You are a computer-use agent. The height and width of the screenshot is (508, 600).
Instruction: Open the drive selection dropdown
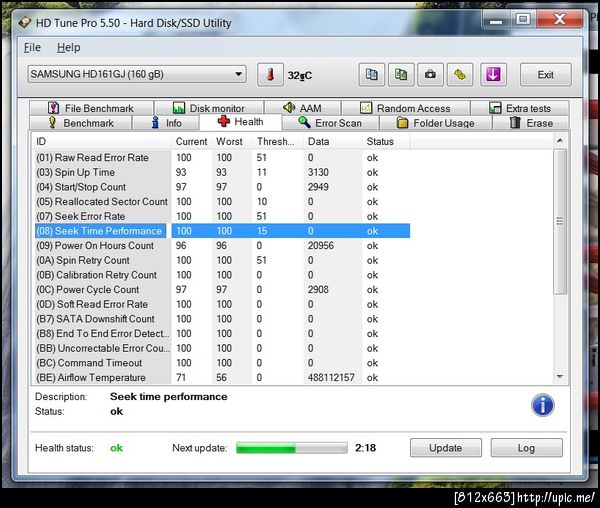click(x=137, y=74)
